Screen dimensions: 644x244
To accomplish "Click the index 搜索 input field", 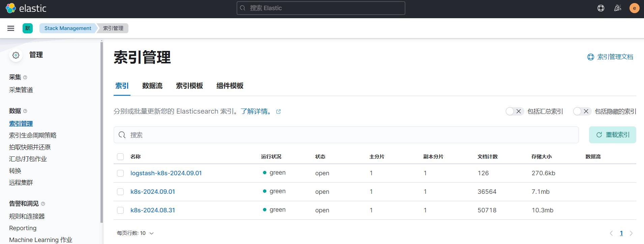I will [x=346, y=135].
